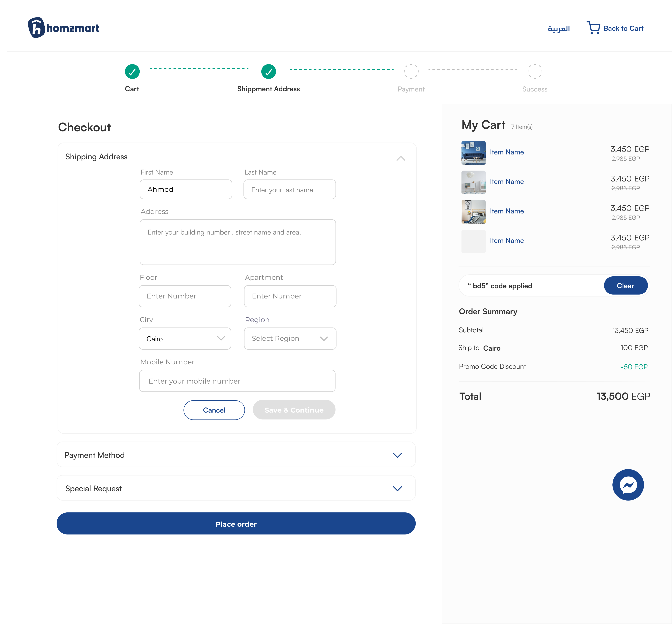Click the Address text area
Screen dimensions: 672x624
point(238,242)
